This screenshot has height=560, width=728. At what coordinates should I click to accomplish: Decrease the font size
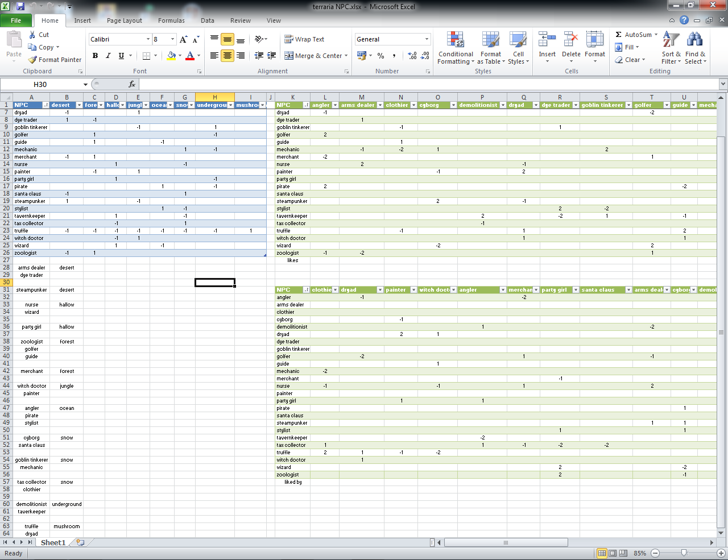click(196, 39)
